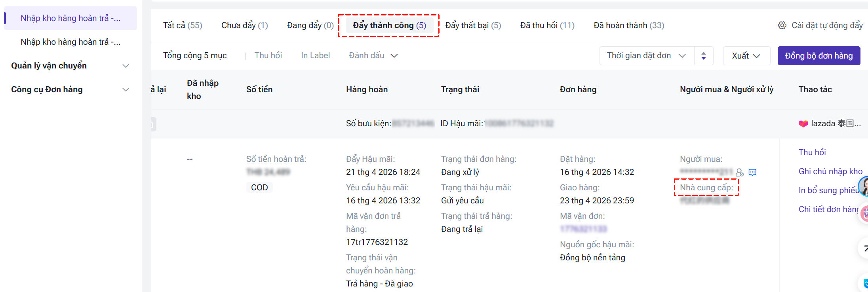The image size is (868, 292).
Task: Click the order date 16 thg 4 2026 14:32
Action: point(597,172)
